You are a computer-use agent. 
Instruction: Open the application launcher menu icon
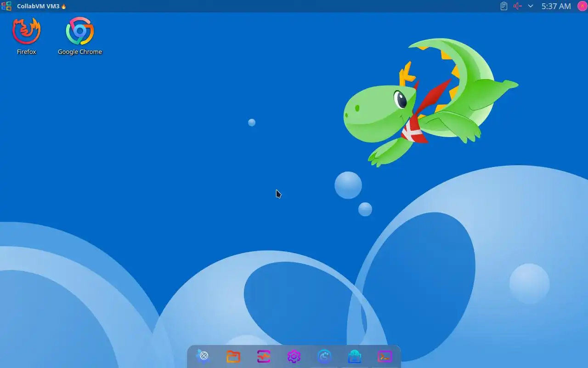[6, 6]
